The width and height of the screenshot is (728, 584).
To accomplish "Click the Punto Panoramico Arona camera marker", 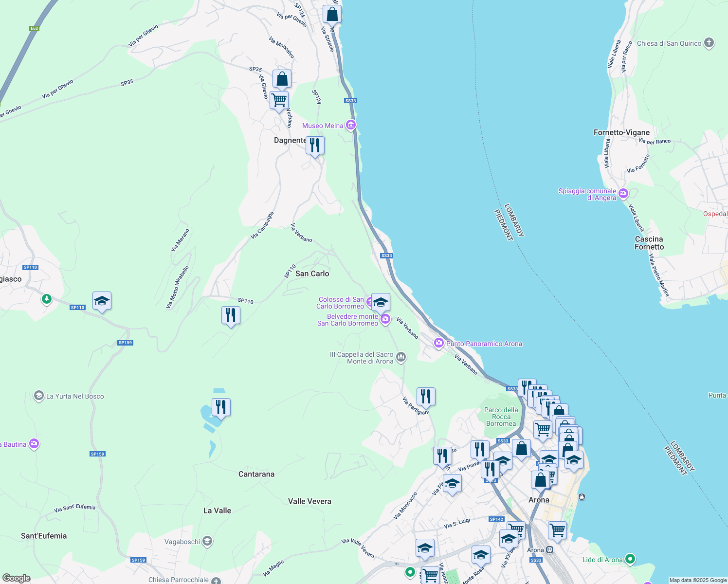I will click(x=439, y=344).
